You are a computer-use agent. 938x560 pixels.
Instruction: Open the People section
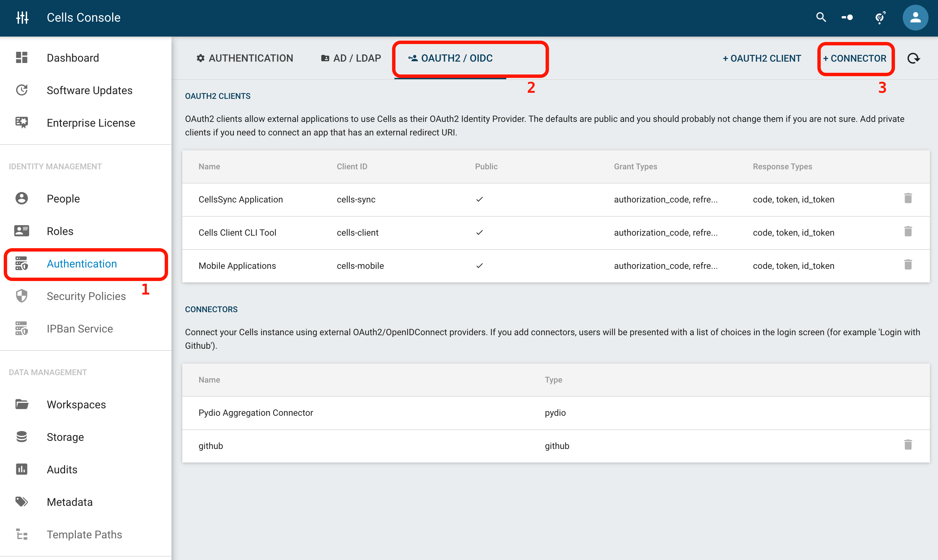coord(63,198)
